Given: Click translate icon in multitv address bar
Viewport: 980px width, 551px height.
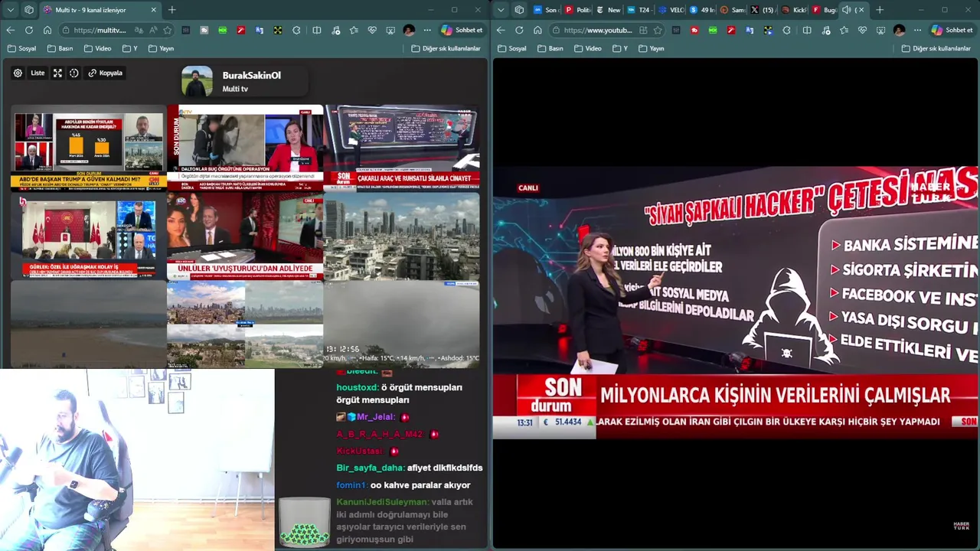Looking at the screenshot, I should pos(139,30).
